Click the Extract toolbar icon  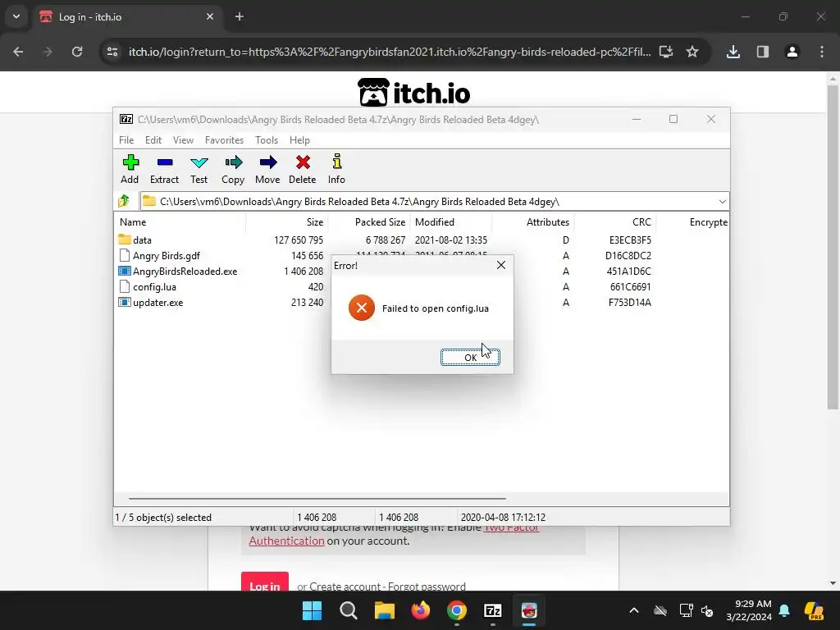(x=164, y=169)
